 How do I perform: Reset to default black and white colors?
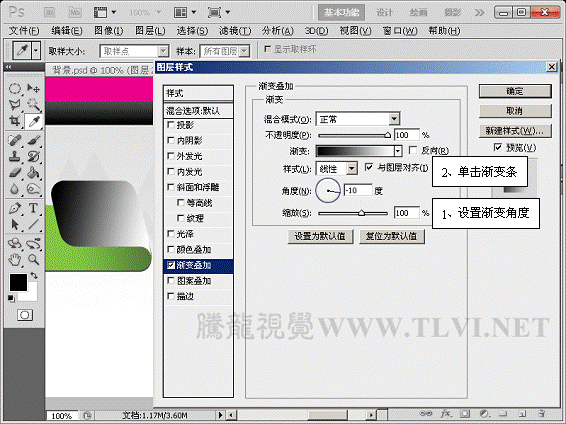[x=11, y=298]
